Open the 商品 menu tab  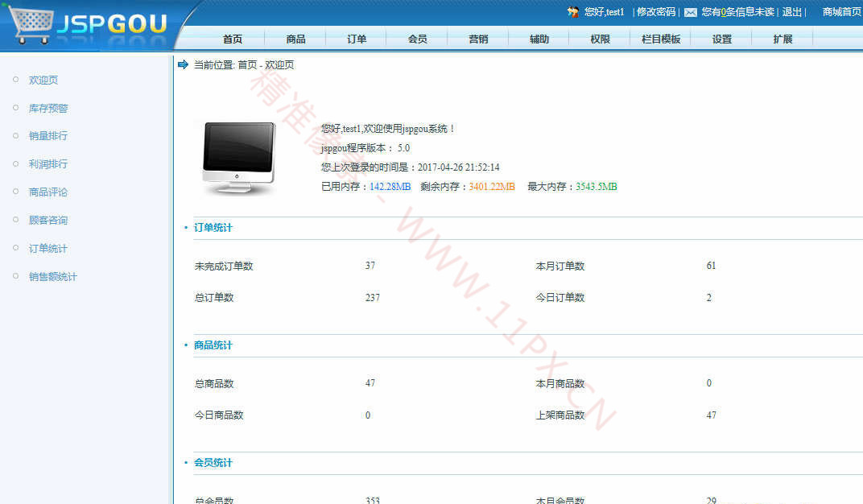(x=295, y=39)
